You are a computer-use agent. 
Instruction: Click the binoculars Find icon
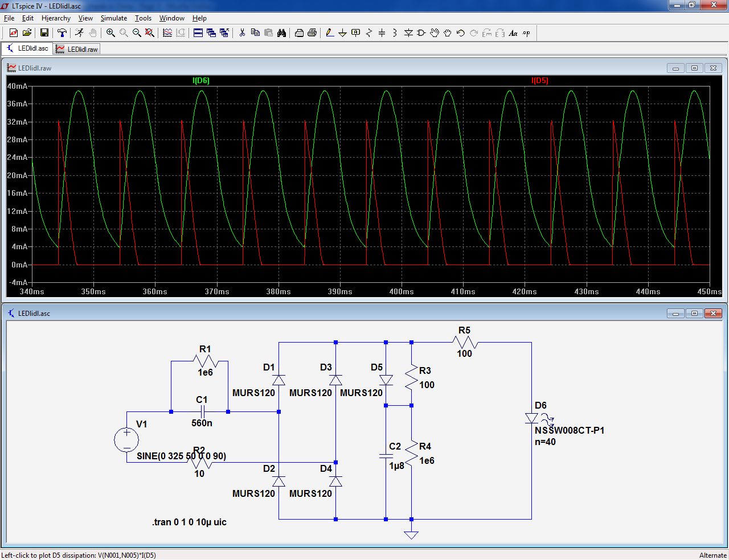(x=281, y=33)
